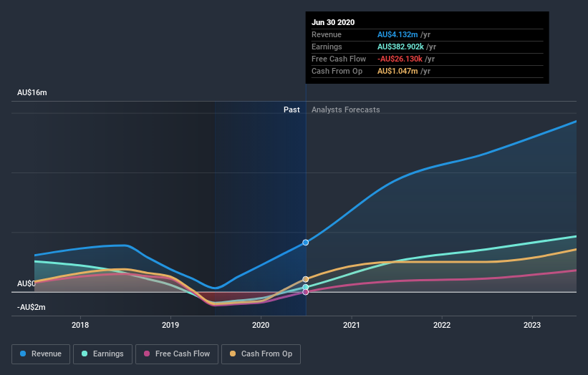
Task: Click the 2023 x-axis label
Action: tap(532, 325)
